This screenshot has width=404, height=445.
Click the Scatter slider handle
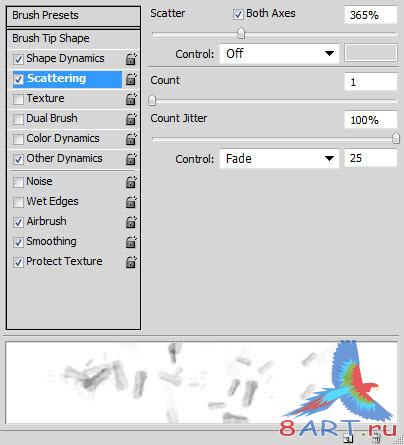[241, 33]
